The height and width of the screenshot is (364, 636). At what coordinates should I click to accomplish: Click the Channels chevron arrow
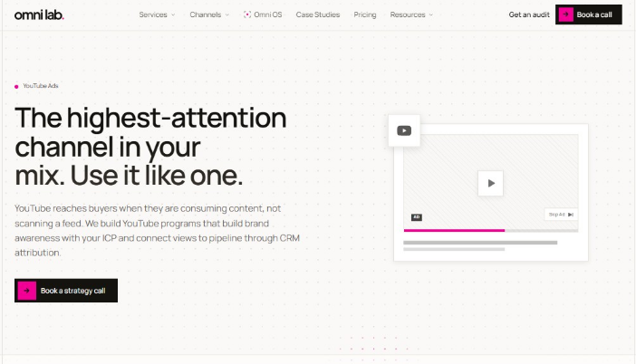click(x=227, y=15)
